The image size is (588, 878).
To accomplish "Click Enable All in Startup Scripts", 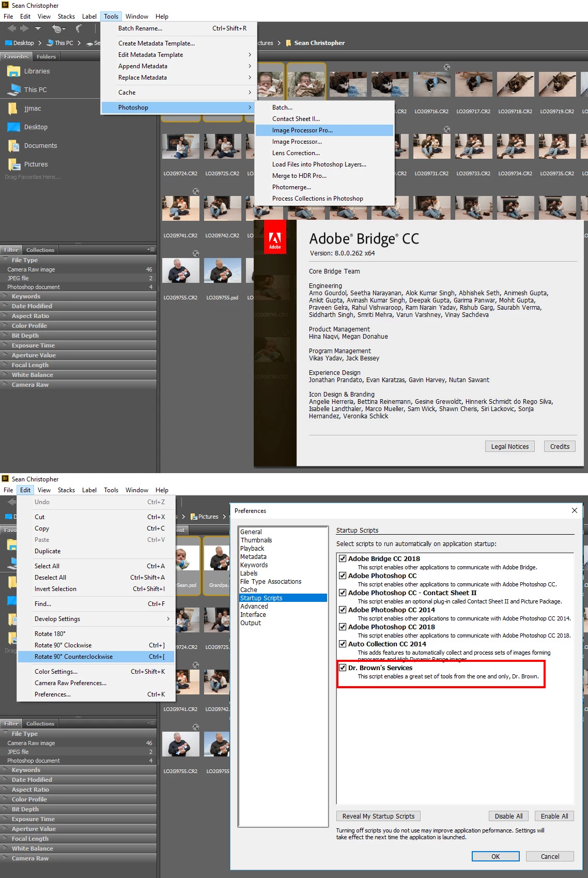I will tap(554, 816).
